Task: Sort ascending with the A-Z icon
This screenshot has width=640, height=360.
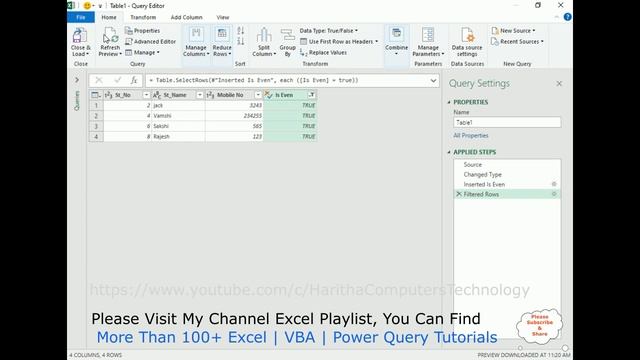Action: click(240, 31)
